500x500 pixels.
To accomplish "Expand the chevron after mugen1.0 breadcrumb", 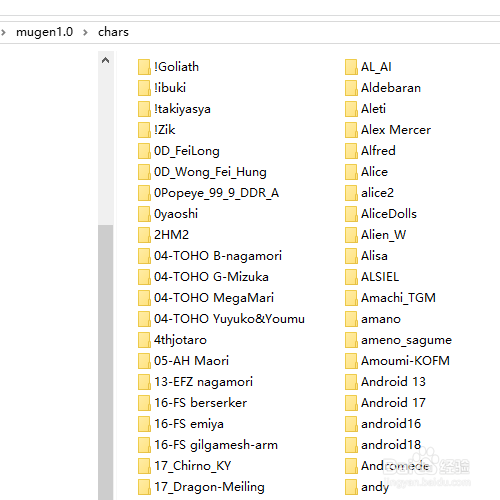I will pos(85,32).
